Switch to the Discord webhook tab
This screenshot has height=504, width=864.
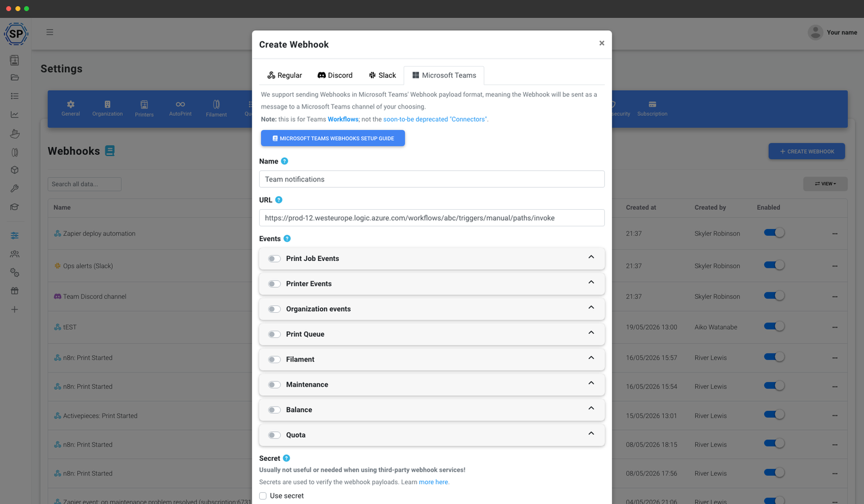335,75
